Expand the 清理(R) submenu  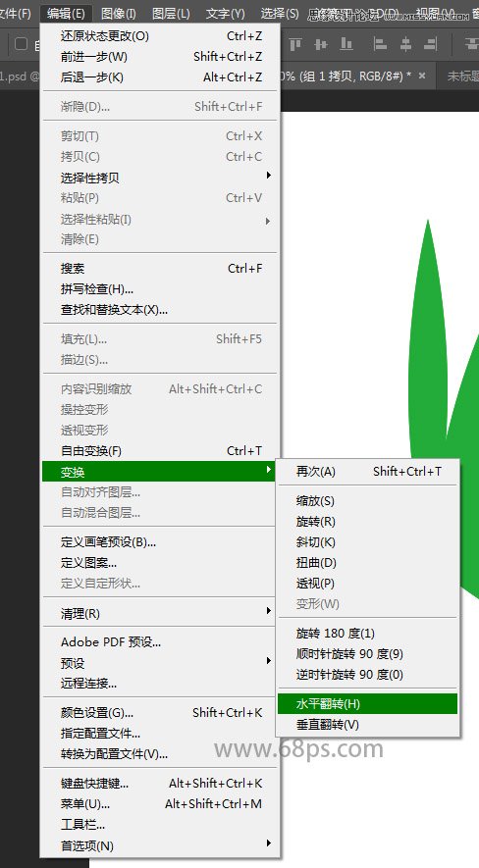tap(161, 613)
